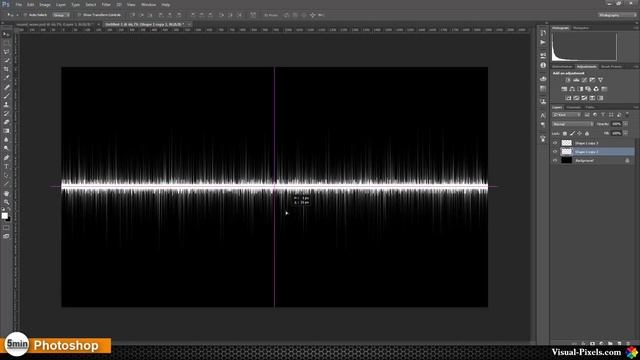
Task: Switch to the Brush Presets tab
Action: pos(611,67)
